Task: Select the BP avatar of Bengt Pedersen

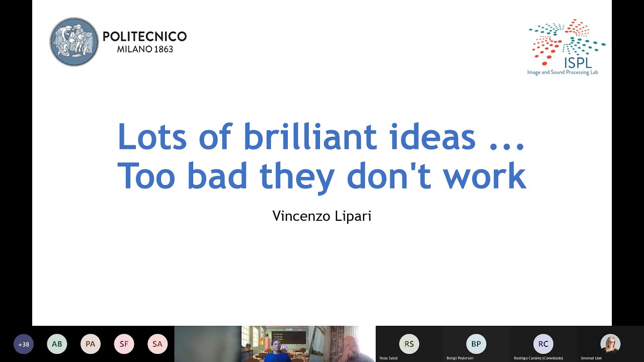Action: tap(476, 344)
